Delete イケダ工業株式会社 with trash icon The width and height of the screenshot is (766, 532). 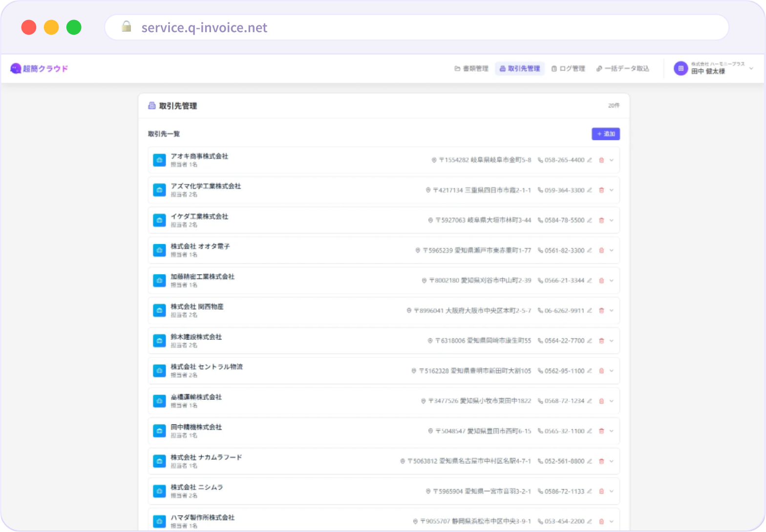click(601, 220)
